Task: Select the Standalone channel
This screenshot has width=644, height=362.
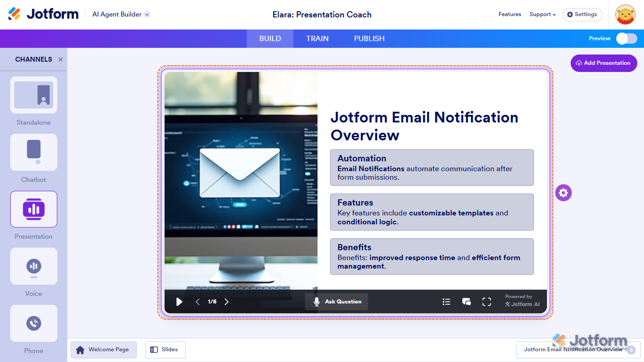Action: click(34, 101)
